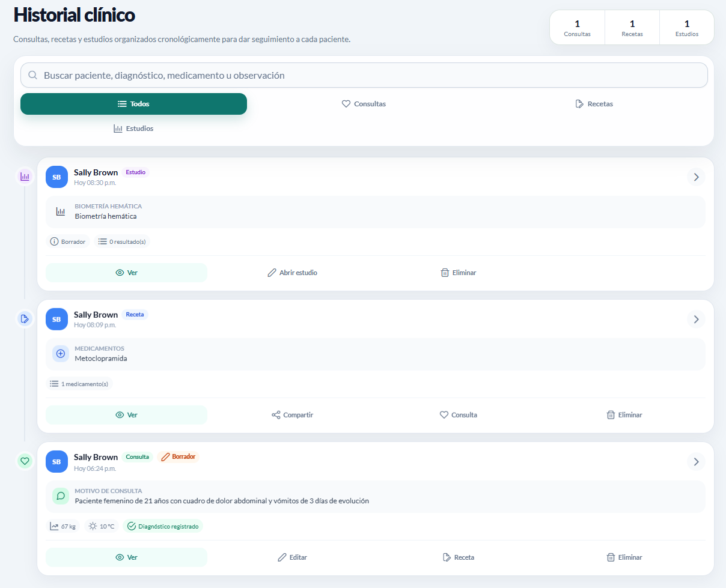Expand the Consulta card chevron
Viewport: 726px width, 588px height.
[x=696, y=462]
